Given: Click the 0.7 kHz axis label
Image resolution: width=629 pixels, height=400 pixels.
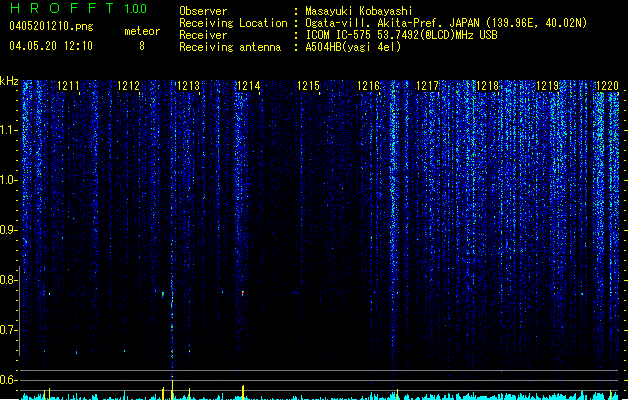Looking at the screenshot, I should (x=8, y=330).
